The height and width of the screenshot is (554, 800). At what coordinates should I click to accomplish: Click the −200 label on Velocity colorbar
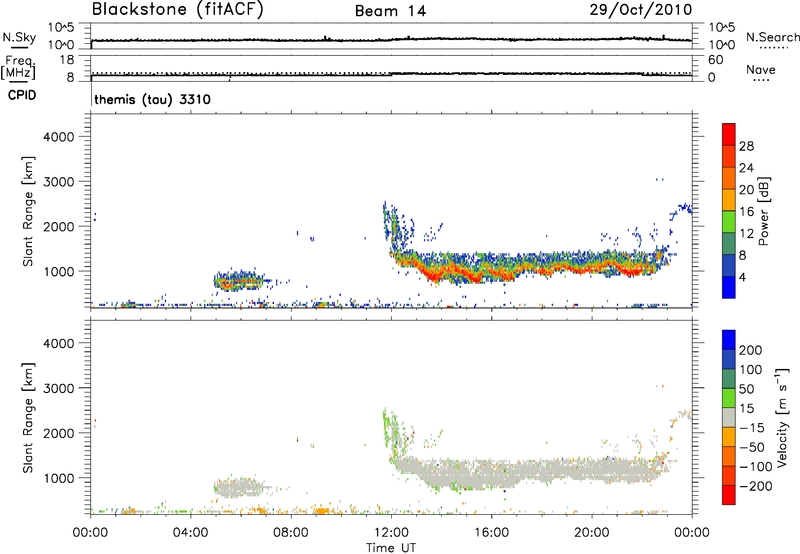point(756,486)
